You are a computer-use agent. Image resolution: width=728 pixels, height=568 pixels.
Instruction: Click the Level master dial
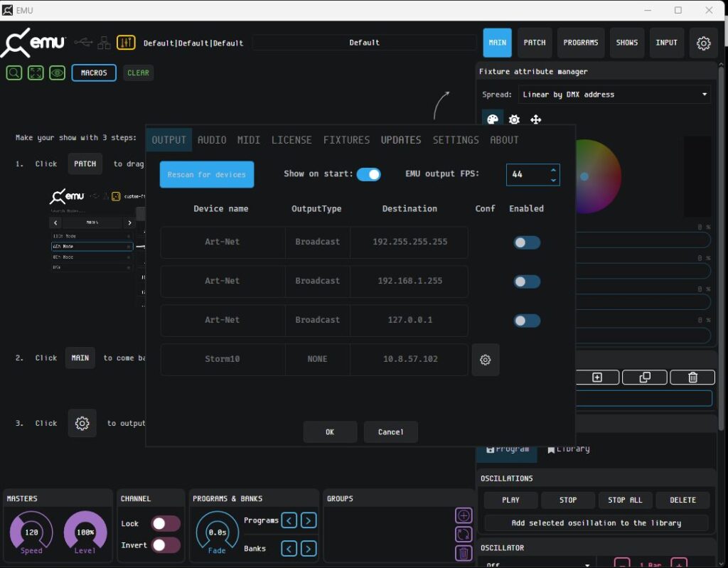point(85,532)
